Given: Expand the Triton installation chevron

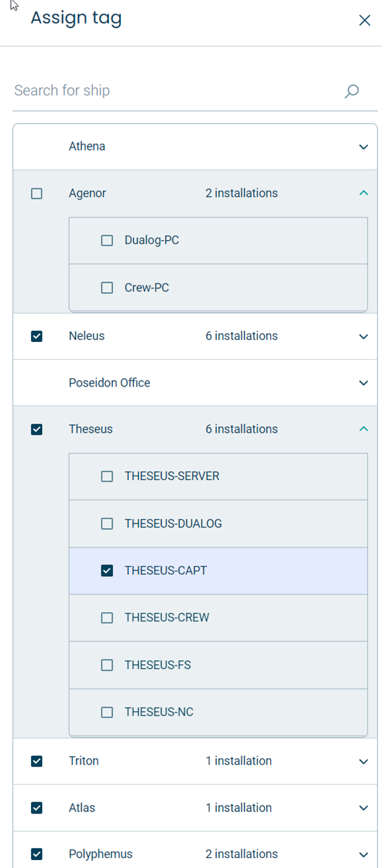Looking at the screenshot, I should point(364,761).
